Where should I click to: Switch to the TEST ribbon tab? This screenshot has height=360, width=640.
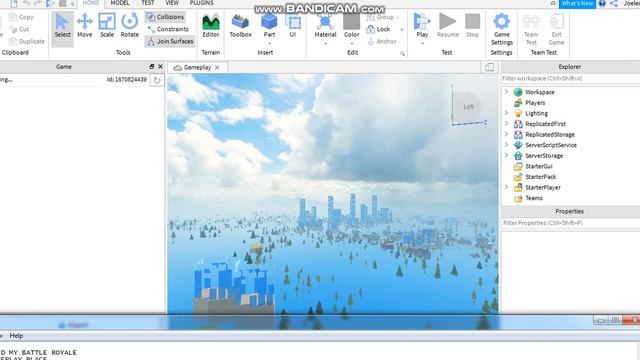point(148,3)
